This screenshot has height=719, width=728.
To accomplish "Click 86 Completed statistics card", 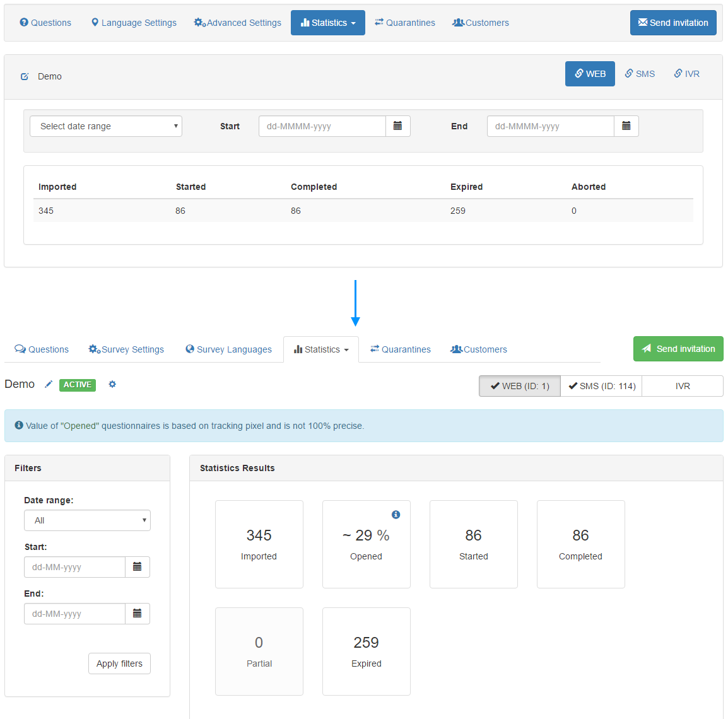I will pos(581,544).
